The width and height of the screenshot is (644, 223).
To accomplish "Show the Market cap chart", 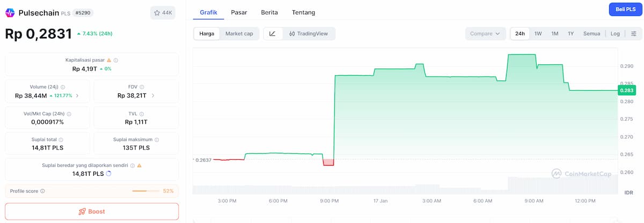I will coord(239,33).
